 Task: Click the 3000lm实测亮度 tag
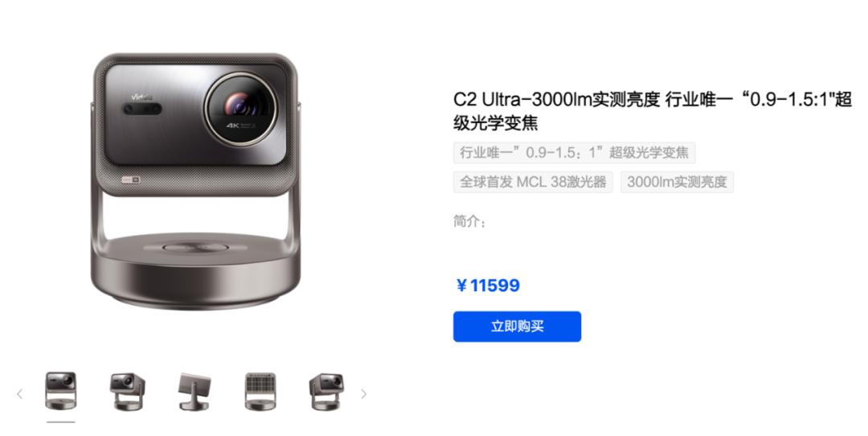[x=677, y=182]
